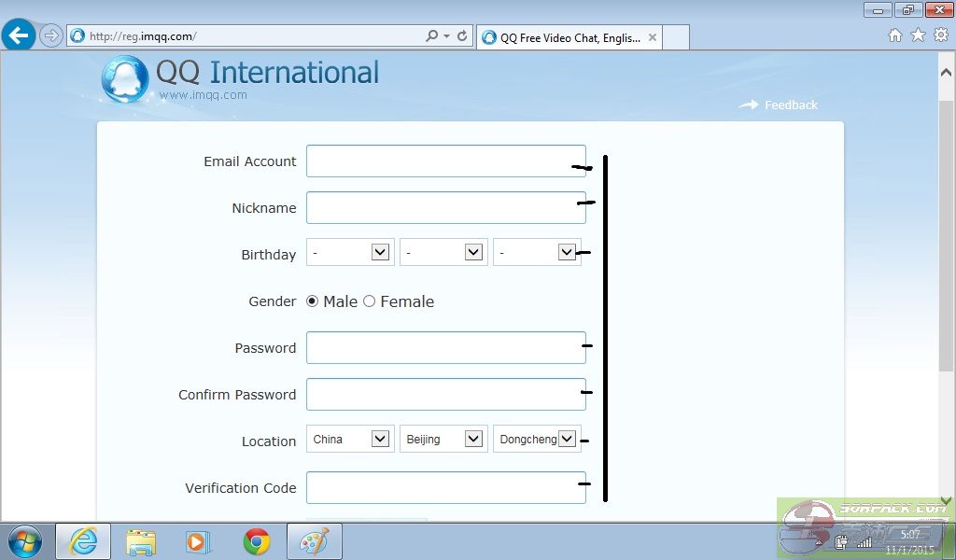Screen dimensions: 956x560
Task: Click the page scrollbar up arrow
Action: tap(947, 72)
